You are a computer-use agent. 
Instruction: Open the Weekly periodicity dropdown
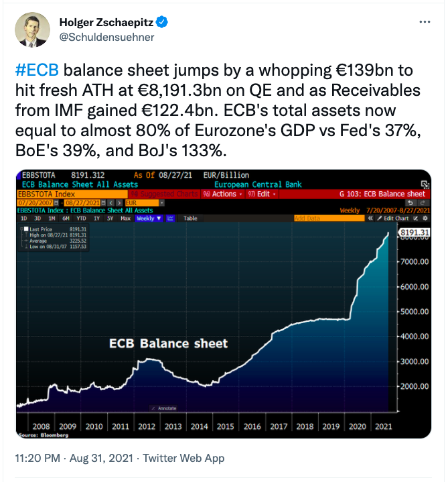point(148,218)
